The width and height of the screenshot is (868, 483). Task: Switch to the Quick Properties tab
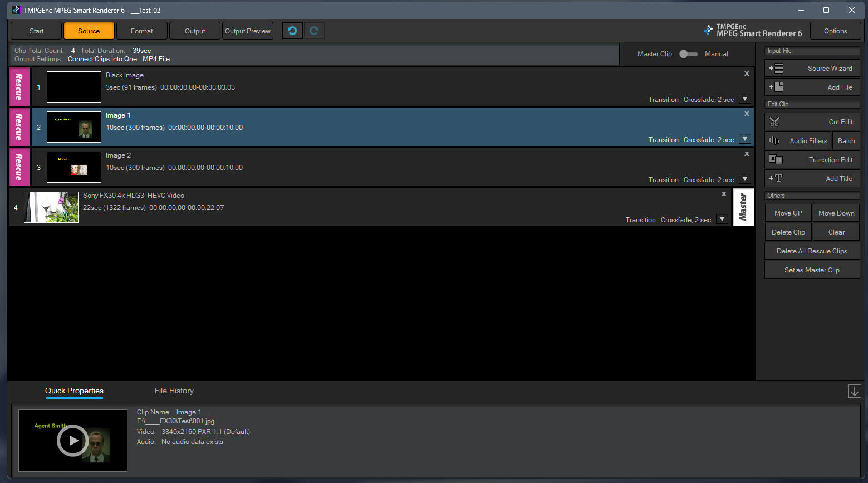click(x=75, y=391)
